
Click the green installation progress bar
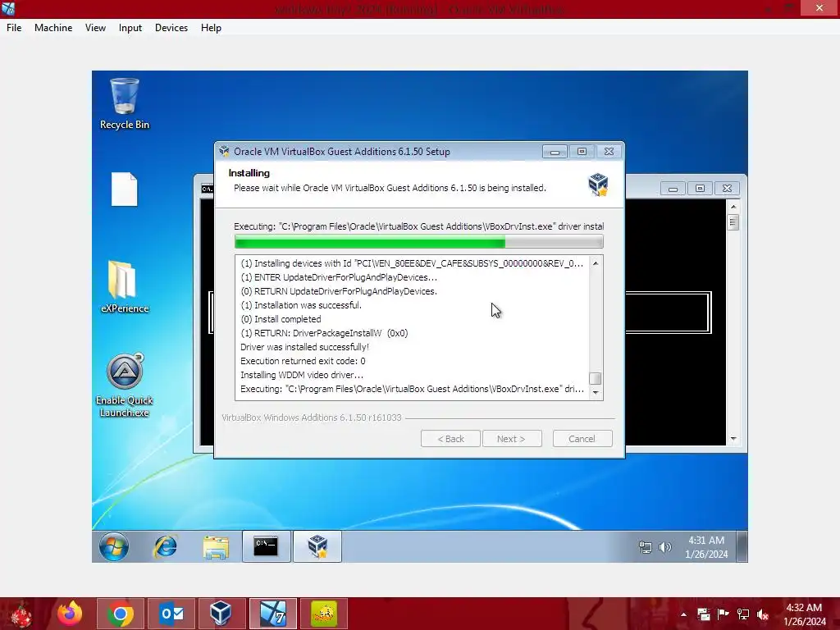[x=418, y=243]
